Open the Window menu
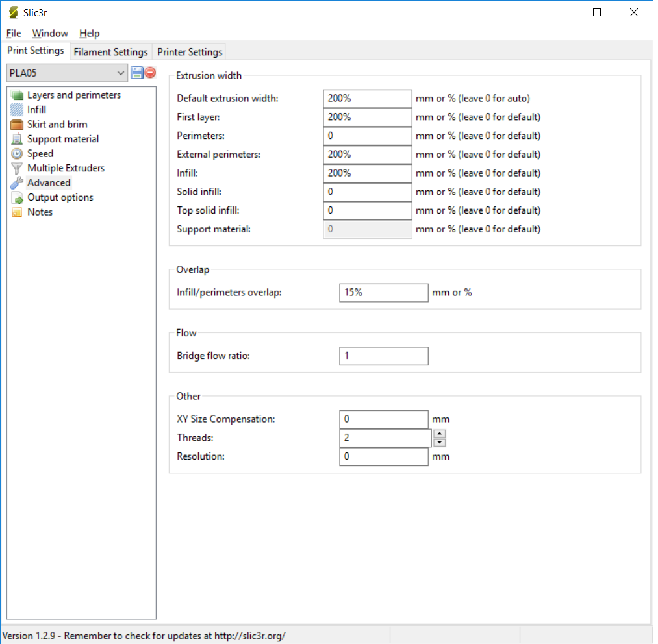 [50, 33]
